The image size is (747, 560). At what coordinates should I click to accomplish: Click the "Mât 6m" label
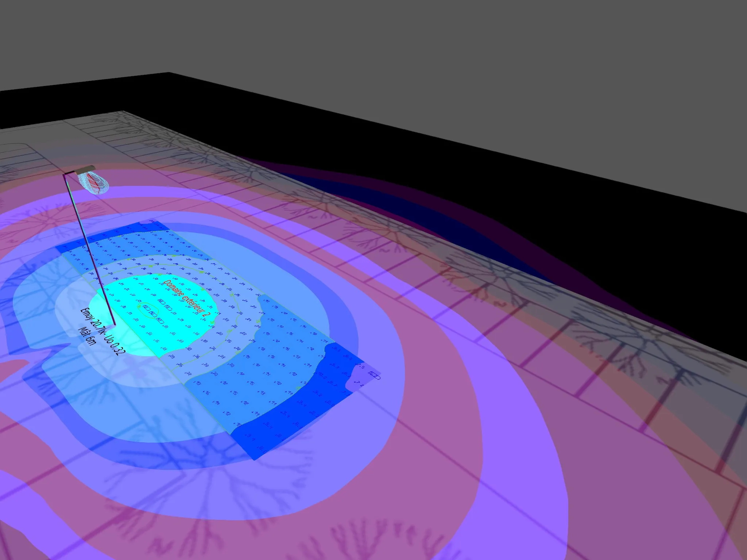coord(88,336)
